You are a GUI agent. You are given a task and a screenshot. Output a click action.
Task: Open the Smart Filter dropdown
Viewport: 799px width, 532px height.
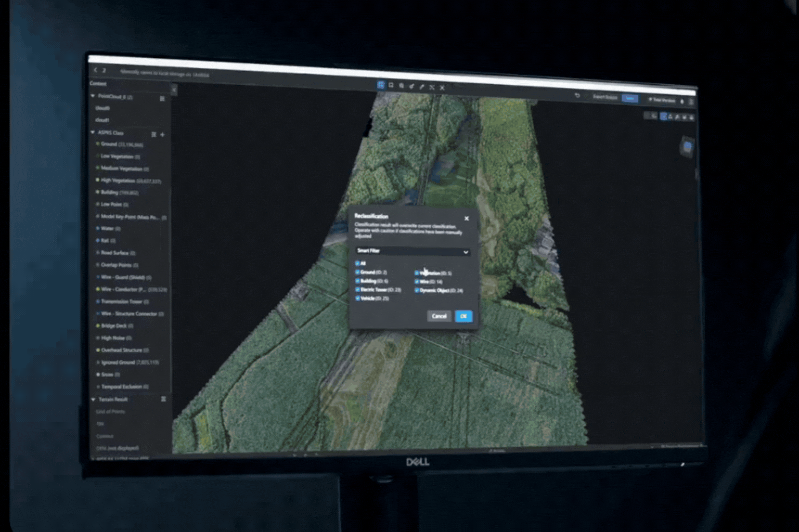coord(413,251)
